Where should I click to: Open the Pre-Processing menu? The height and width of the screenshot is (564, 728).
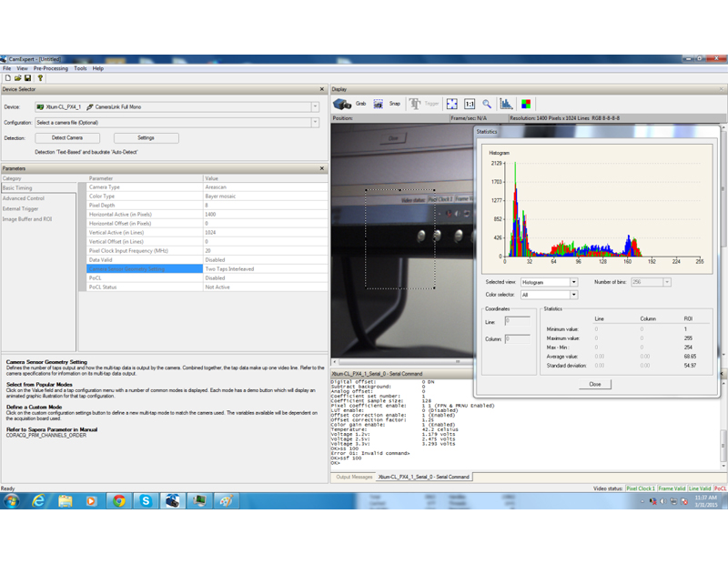(51, 68)
